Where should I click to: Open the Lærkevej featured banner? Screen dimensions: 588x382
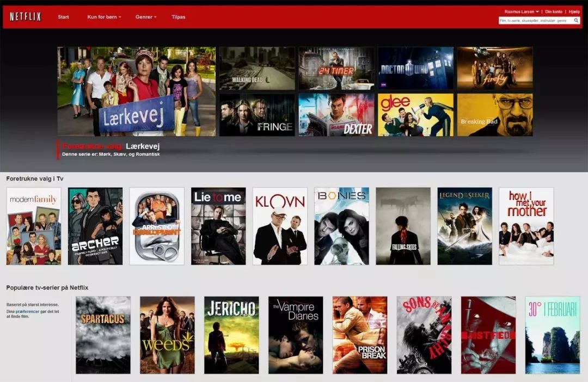point(137,91)
